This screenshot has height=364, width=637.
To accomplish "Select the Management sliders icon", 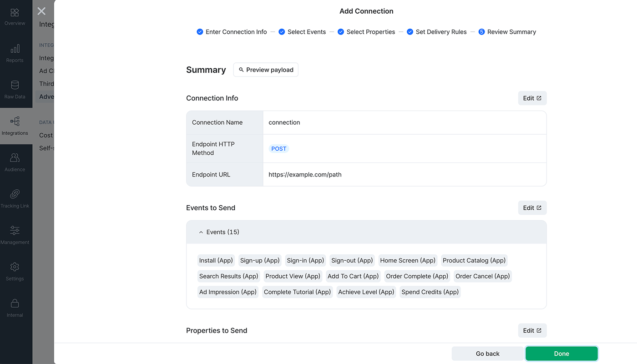I will pyautogui.click(x=15, y=231).
